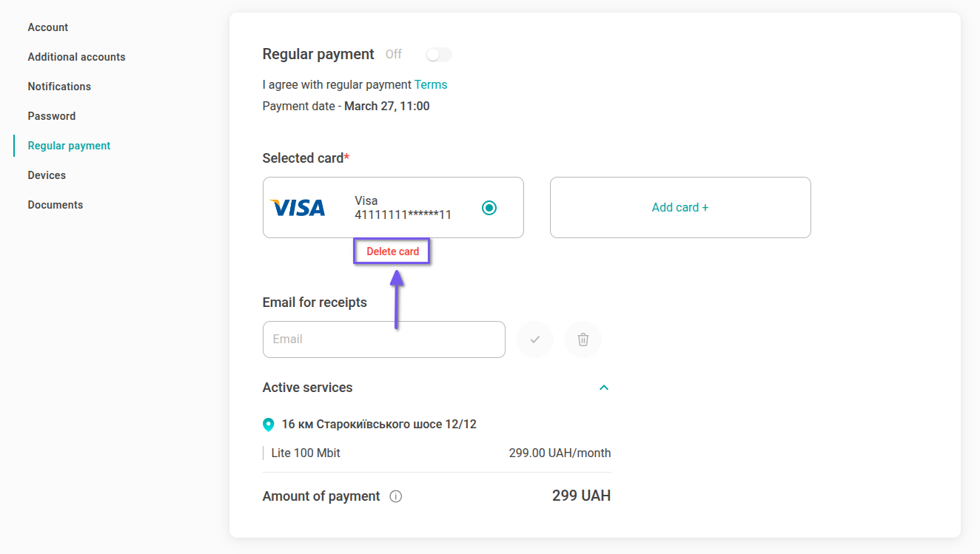Screen dimensions: 980x554
Task: Click the amount of payment info icon
Action: coord(396,496)
